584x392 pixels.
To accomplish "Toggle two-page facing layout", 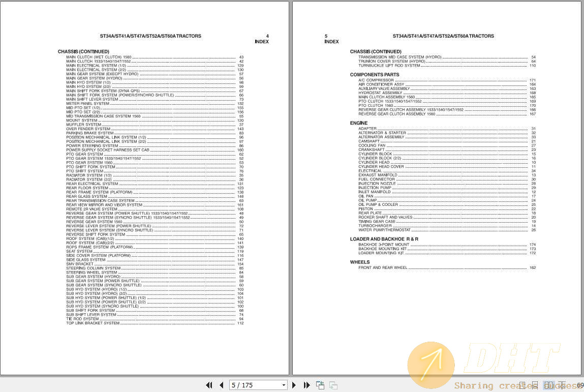I will (x=548, y=385).
